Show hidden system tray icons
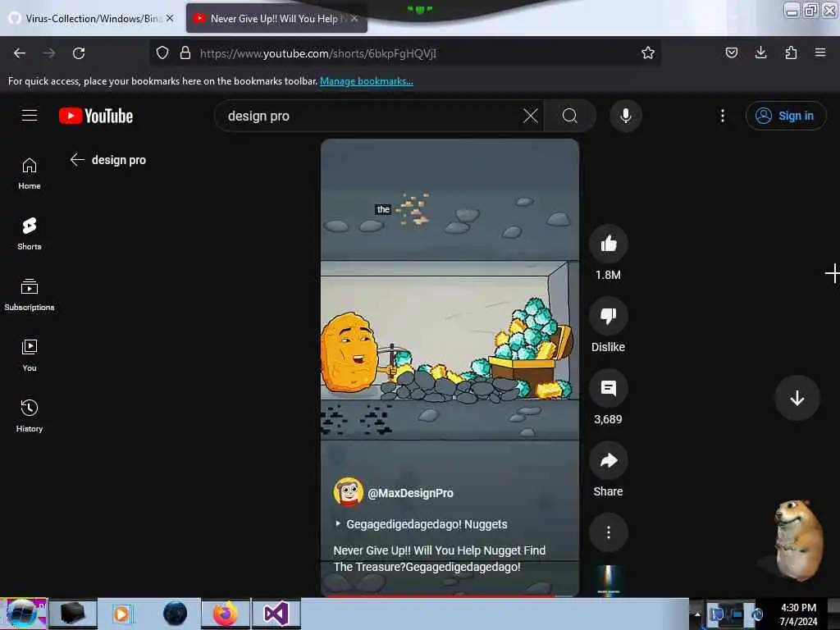The width and height of the screenshot is (840, 630). tap(697, 614)
